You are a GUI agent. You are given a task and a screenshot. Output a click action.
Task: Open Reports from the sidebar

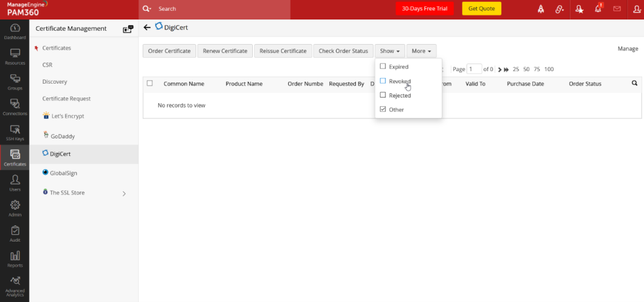pos(14,258)
